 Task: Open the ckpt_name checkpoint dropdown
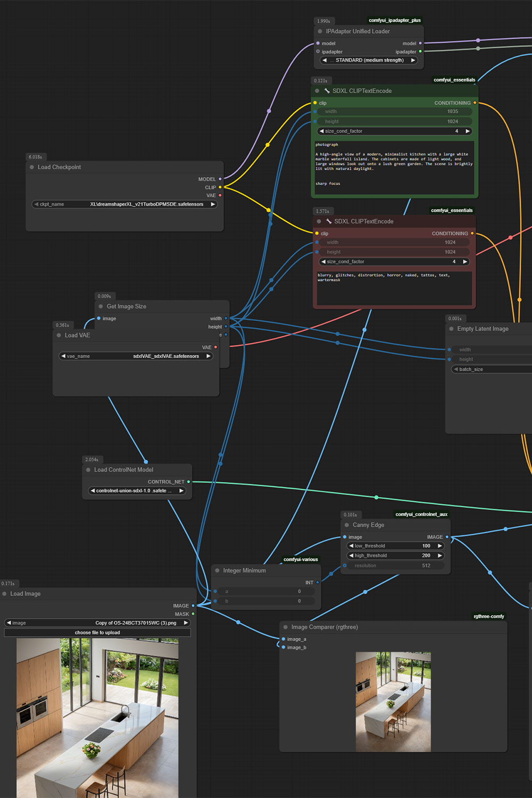[124, 204]
